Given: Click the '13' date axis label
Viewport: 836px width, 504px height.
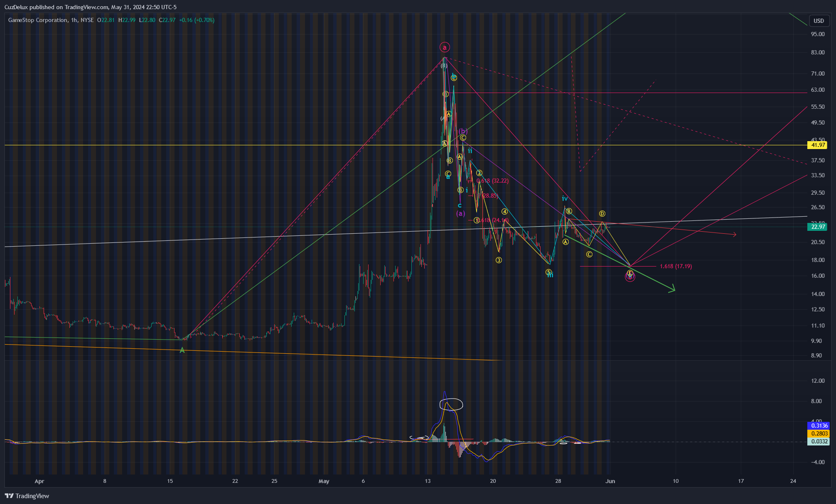Looking at the screenshot, I should point(428,481).
